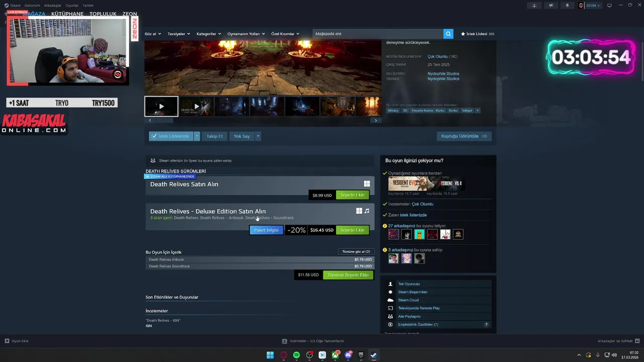Toggle Takip Et follow button
The height and width of the screenshot is (362, 644).
214,136
